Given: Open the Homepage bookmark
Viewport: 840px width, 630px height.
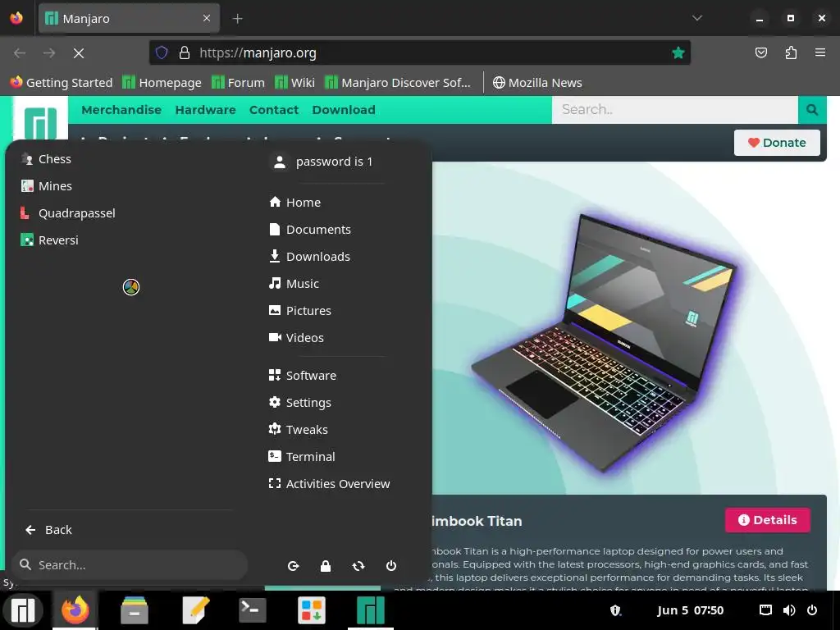Looking at the screenshot, I should click(162, 83).
